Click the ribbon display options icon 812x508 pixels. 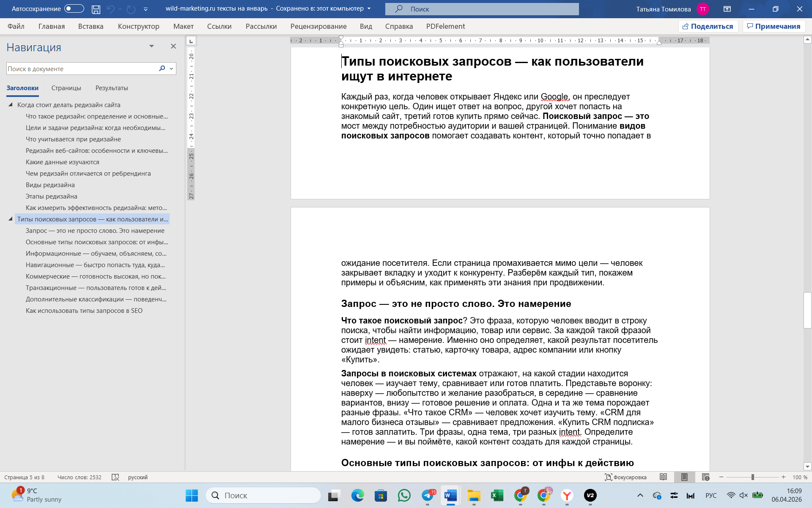click(727, 9)
